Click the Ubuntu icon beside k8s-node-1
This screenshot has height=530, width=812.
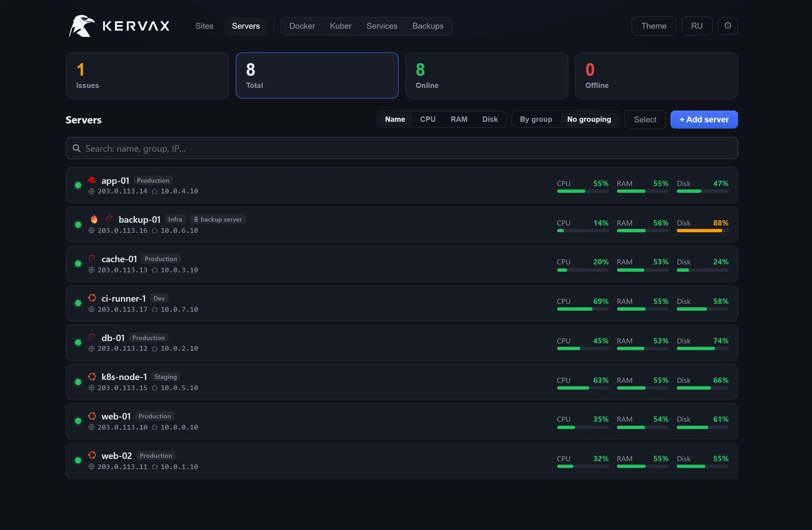pyautogui.click(x=92, y=377)
